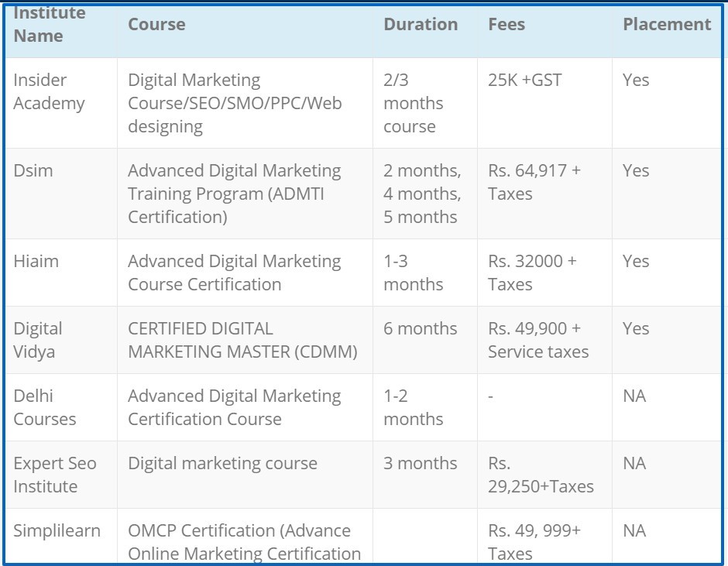Select the 'Digital Vidya' institute cell
The image size is (728, 566).
tap(61, 340)
